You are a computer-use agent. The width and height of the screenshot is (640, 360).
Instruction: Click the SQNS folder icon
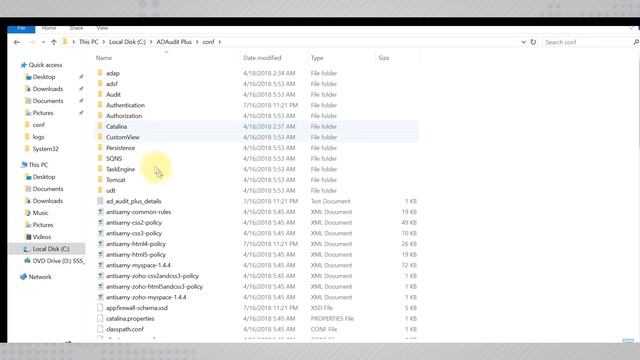coord(100,158)
